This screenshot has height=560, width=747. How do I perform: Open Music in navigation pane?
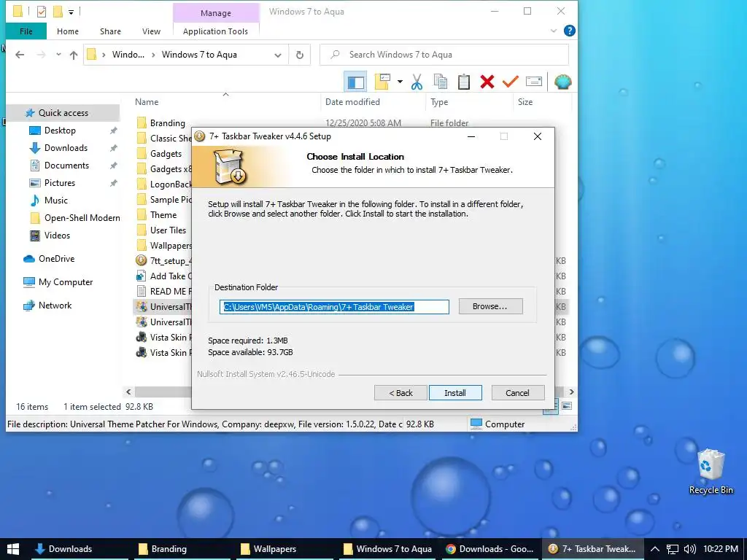(x=55, y=201)
